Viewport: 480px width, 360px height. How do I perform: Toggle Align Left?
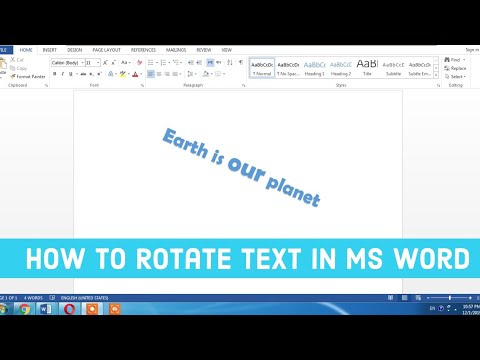(x=151, y=74)
